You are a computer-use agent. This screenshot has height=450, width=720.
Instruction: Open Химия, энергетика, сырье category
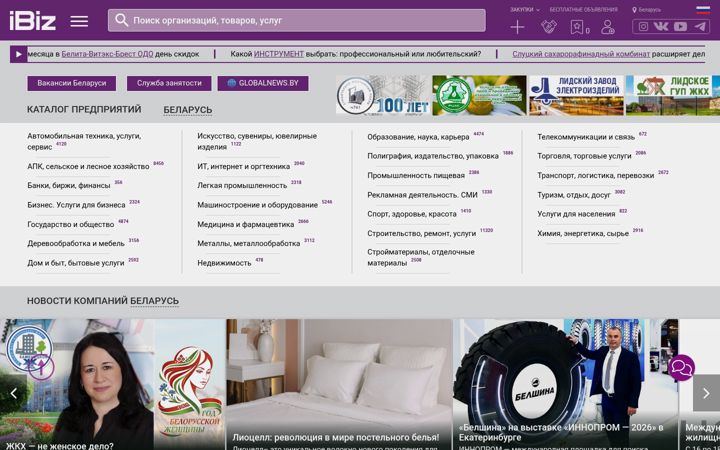[583, 233]
